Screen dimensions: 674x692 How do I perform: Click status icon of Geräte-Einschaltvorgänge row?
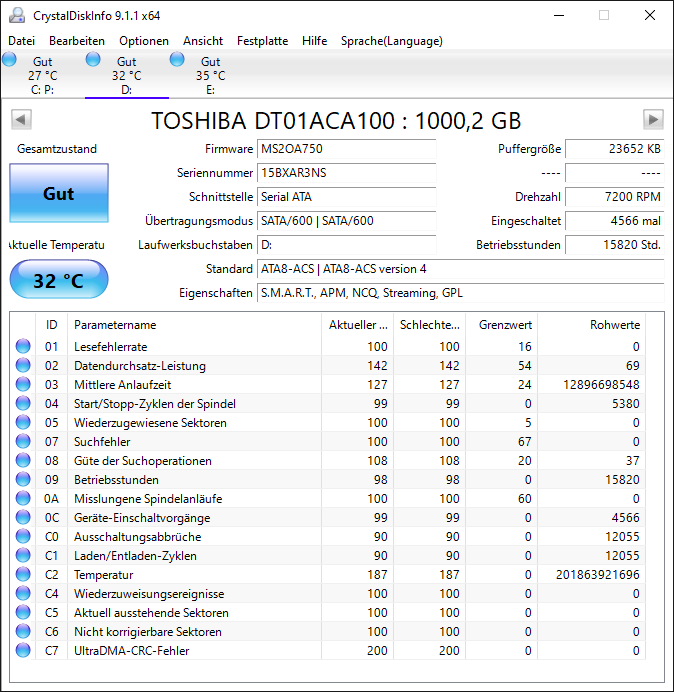(23, 517)
